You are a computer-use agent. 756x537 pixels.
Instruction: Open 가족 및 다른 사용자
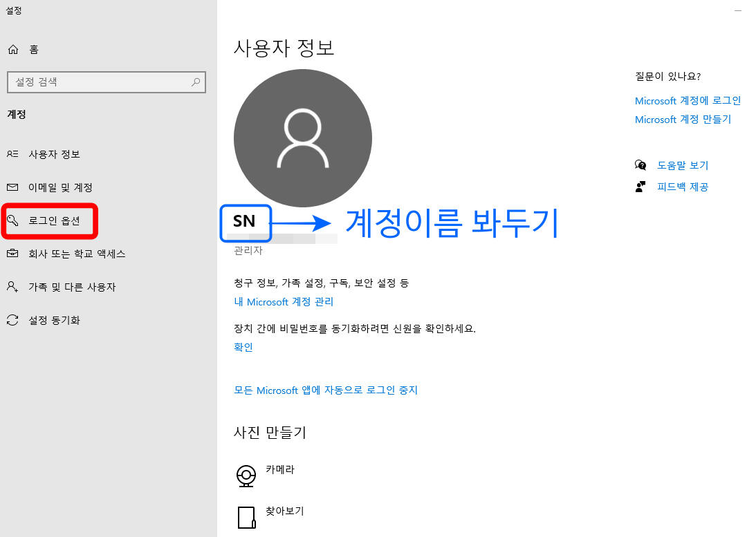[72, 287]
